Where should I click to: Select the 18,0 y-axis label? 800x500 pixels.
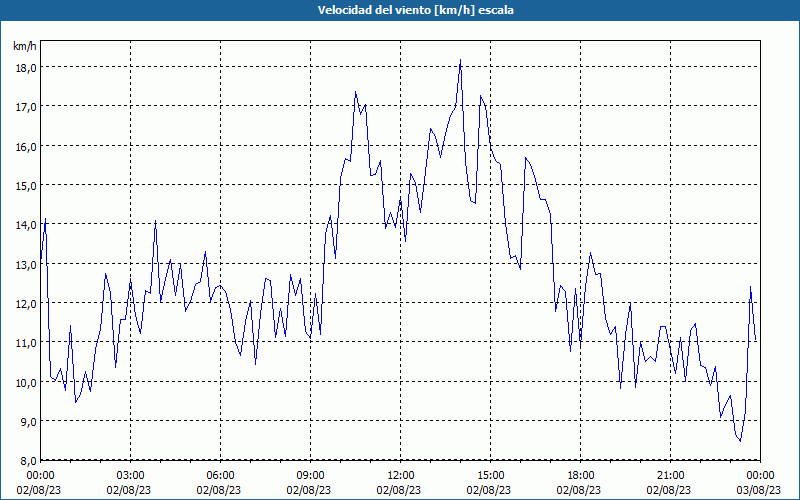pos(26,68)
